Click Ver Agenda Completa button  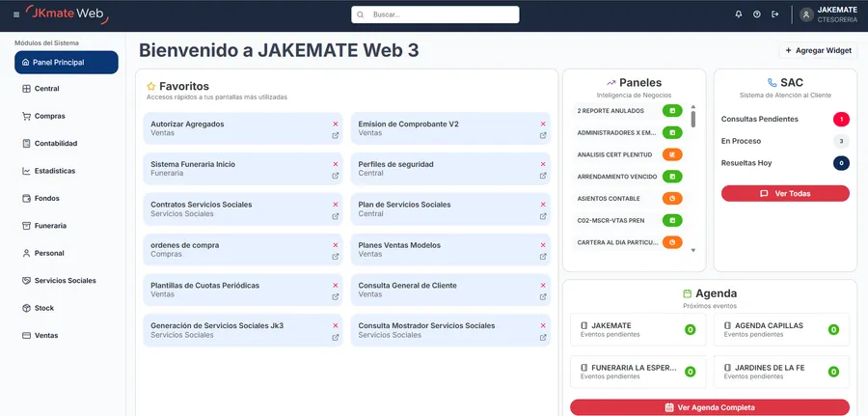(x=710, y=407)
